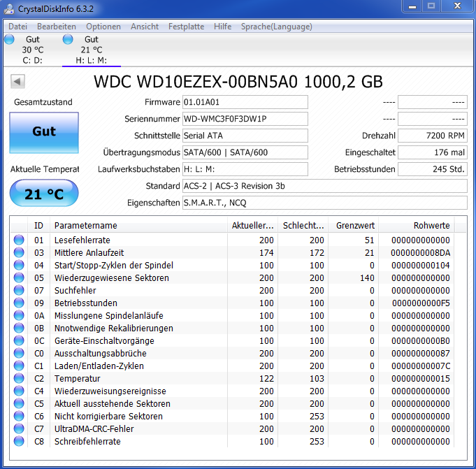Click raw value 000000000087
The width and height of the screenshot is (476, 469).
click(421, 354)
